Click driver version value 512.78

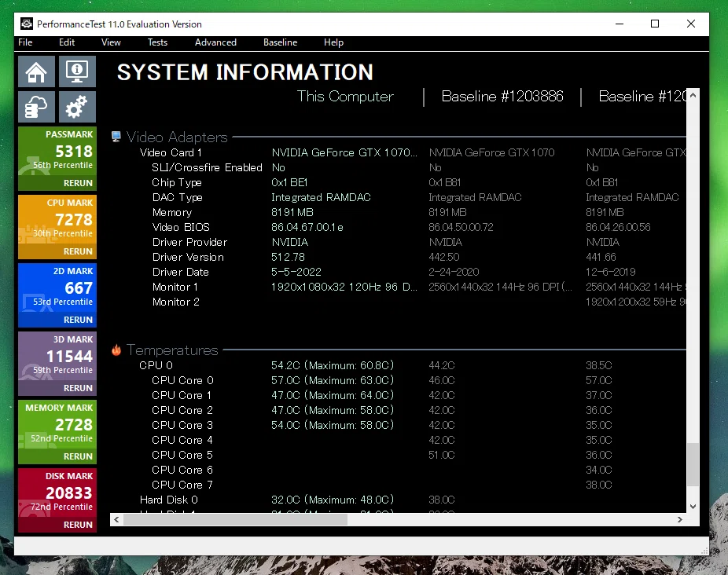(x=288, y=257)
